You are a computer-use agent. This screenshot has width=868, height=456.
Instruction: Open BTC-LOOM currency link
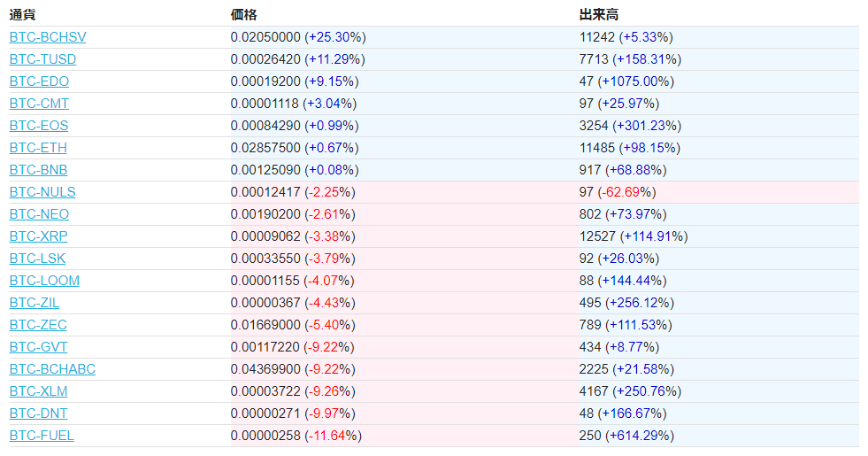click(x=44, y=281)
